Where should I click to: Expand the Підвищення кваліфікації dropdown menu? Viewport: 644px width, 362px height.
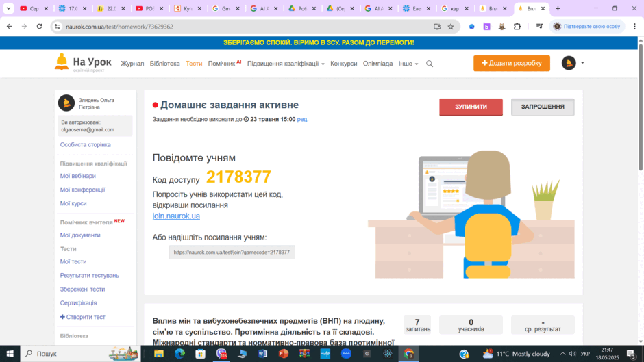coord(286,64)
